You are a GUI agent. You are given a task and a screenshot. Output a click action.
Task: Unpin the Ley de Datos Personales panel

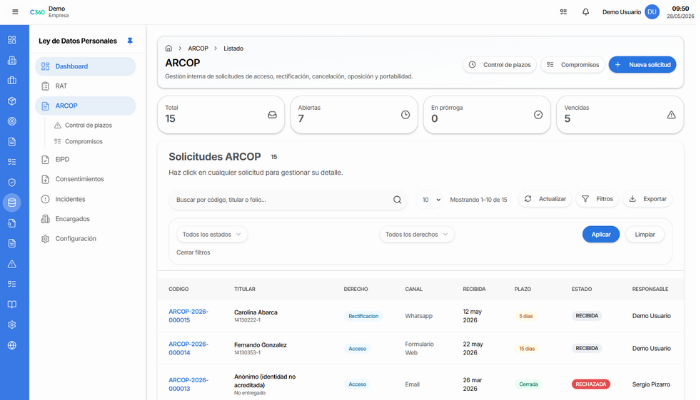(x=130, y=41)
